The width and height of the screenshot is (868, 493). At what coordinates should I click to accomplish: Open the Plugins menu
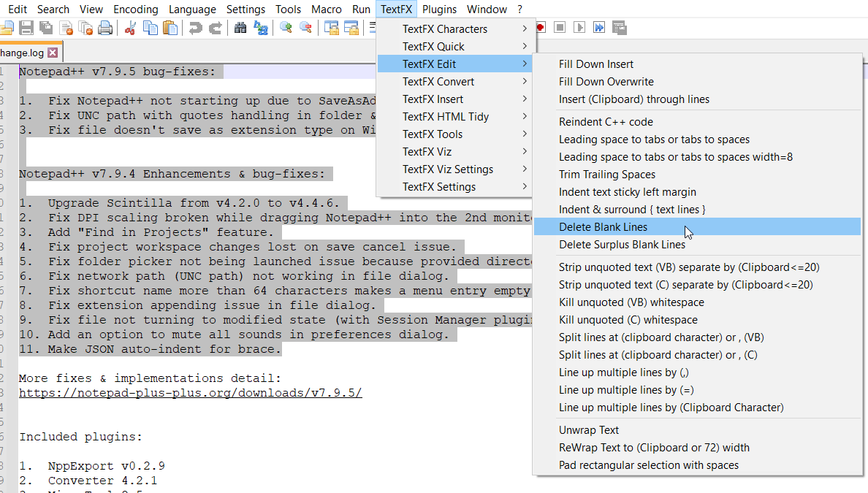pyautogui.click(x=440, y=9)
